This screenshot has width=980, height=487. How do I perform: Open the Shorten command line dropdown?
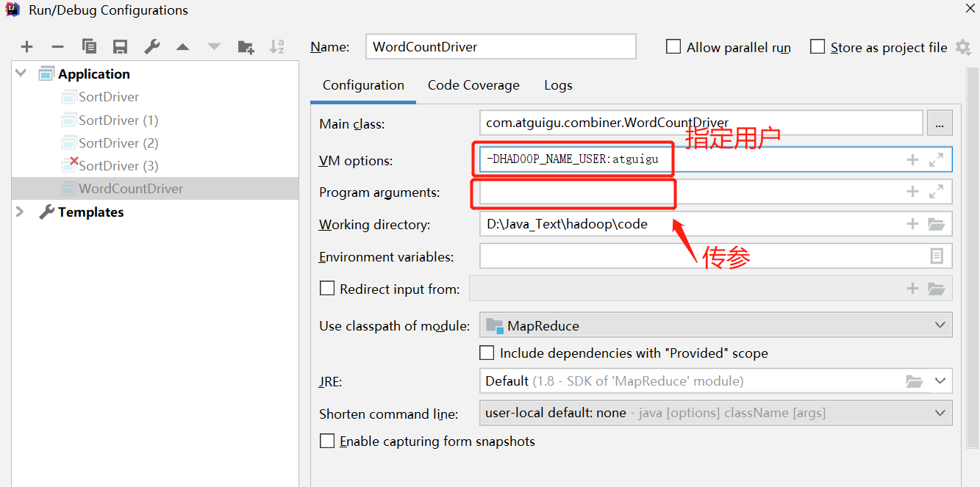[x=715, y=413]
